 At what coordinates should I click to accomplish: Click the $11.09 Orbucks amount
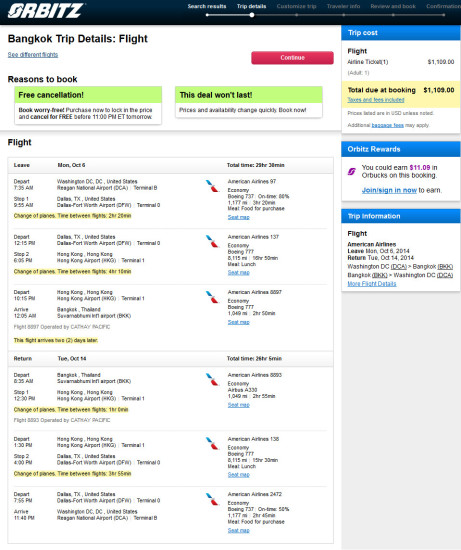tap(420, 168)
